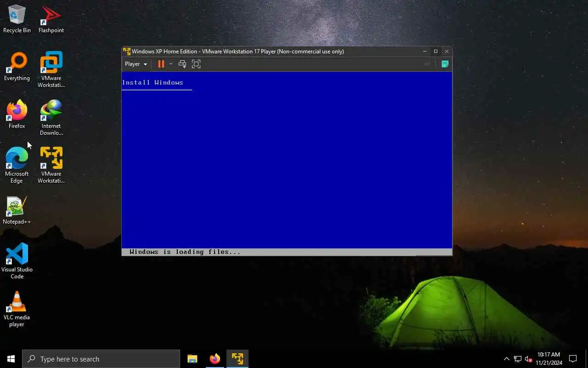Image resolution: width=588 pixels, height=368 pixels.
Task: Select the Microsoft Edge desktop shortcut
Action: pyautogui.click(x=17, y=165)
